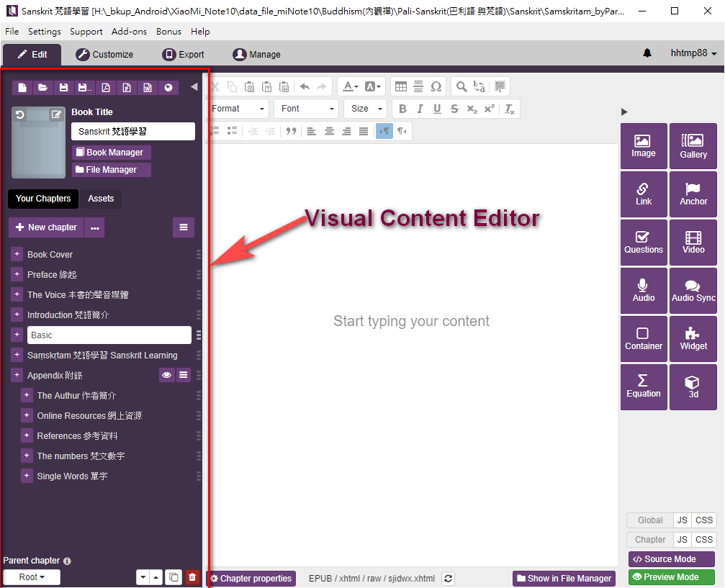Insert Audio Sync element
This screenshot has width=725, height=588.
pos(693,291)
